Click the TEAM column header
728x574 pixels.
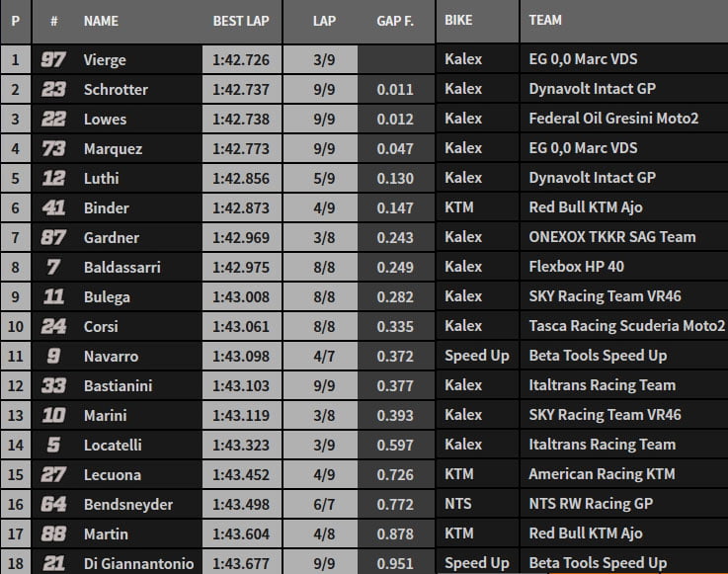point(545,20)
